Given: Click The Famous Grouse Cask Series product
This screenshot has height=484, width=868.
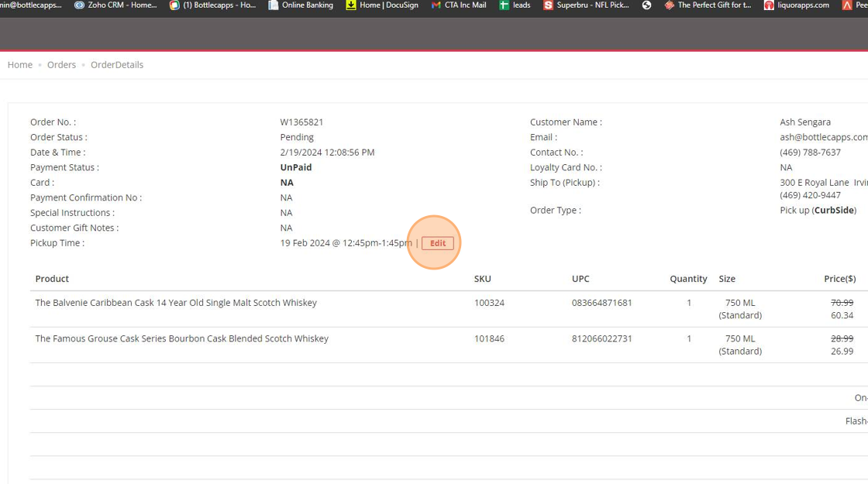Looking at the screenshot, I should click(181, 338).
